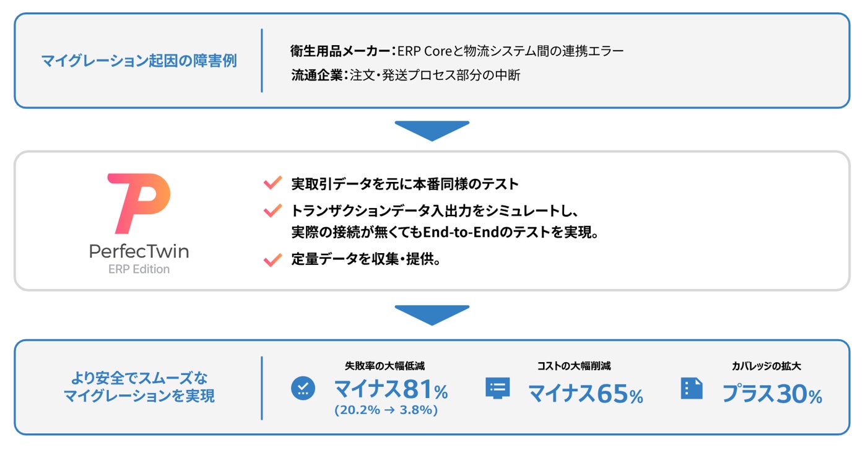Click the プラス30% figure
Screen dimensions: 868x450
point(772,394)
